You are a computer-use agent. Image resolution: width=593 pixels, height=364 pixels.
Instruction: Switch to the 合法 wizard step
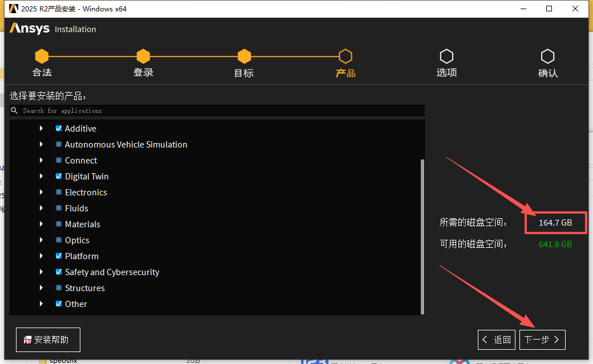(x=42, y=56)
